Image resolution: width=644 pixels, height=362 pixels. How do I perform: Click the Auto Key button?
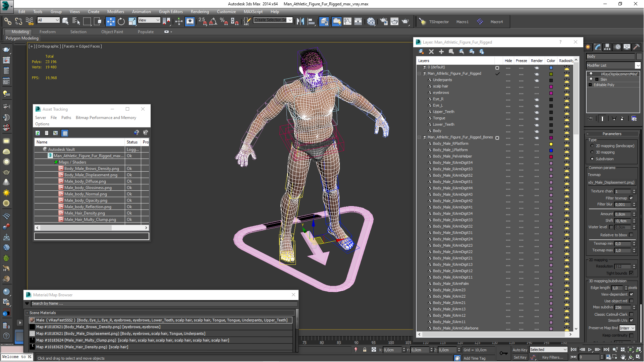point(520,350)
